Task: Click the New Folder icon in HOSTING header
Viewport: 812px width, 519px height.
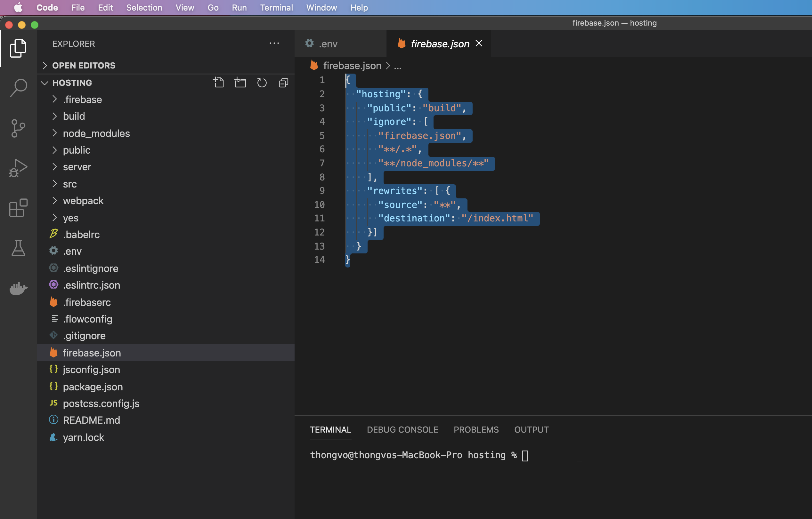Action: tap(240, 83)
